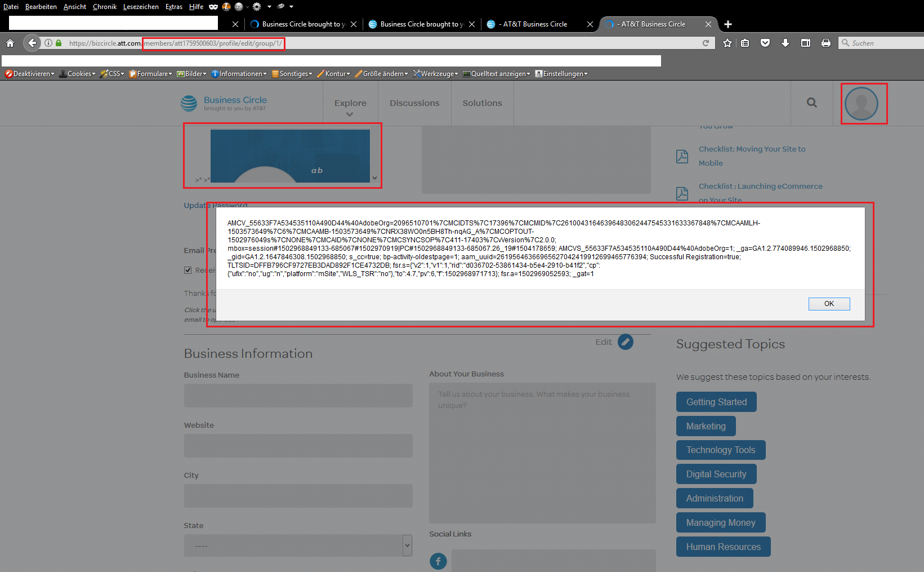Click the Marketing topic button
This screenshot has width=924, height=572.
coord(706,426)
